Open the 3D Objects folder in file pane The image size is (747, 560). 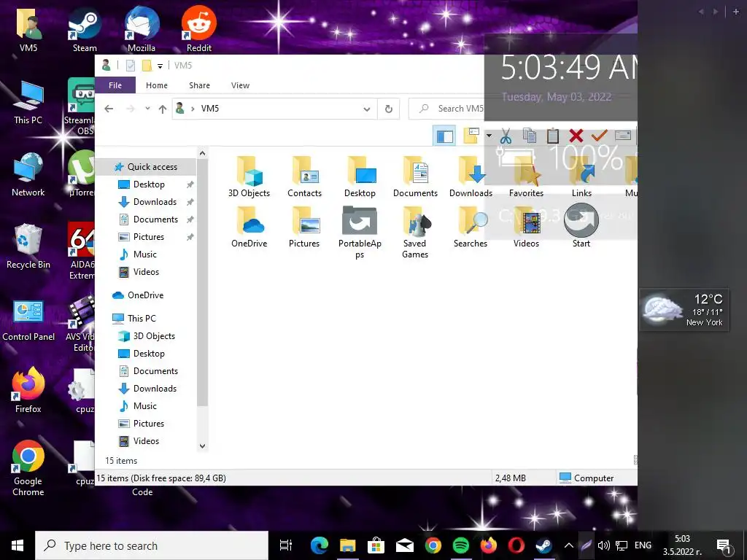click(x=249, y=176)
